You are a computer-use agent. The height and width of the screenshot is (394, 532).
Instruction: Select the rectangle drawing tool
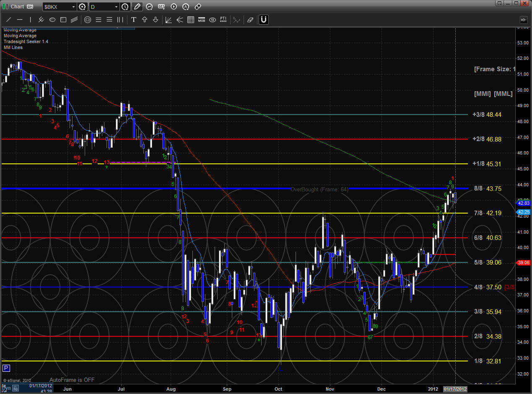(x=63, y=20)
